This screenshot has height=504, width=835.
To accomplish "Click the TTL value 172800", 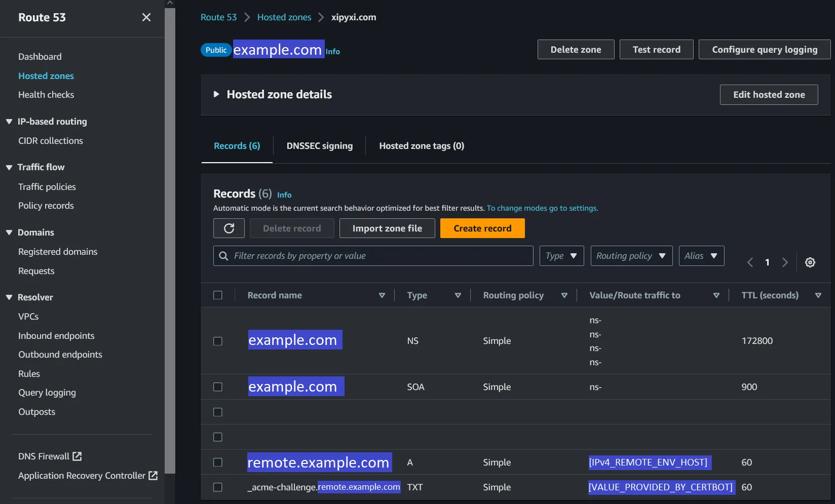I will click(757, 341).
